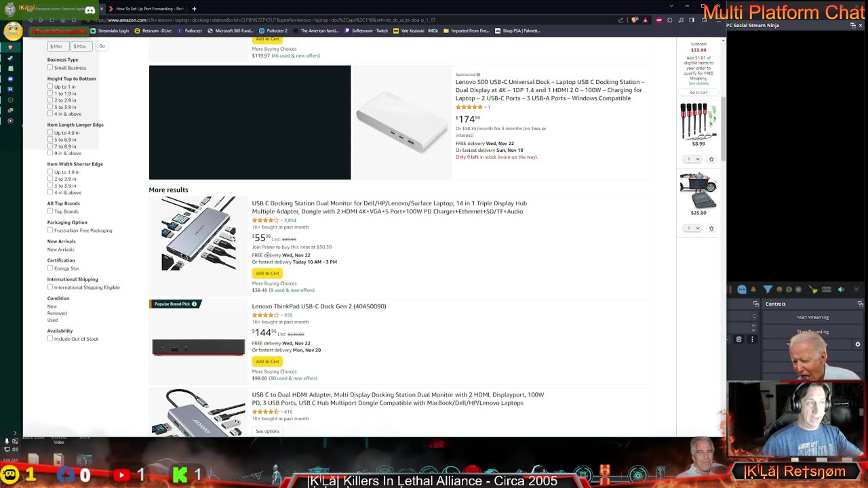Open the extensions puzzle icon

click(670, 20)
